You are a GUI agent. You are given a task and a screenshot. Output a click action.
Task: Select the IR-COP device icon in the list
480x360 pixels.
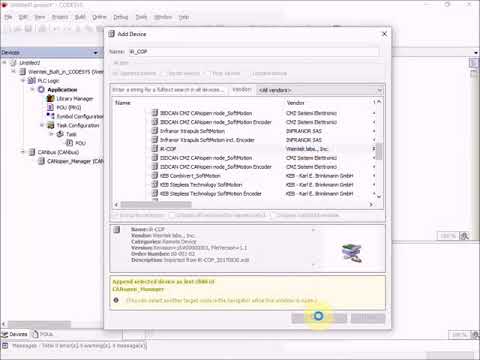tap(155, 149)
